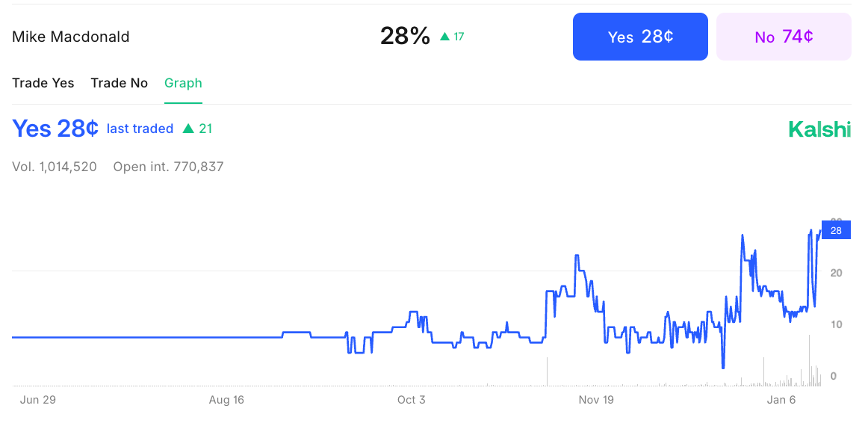
Task: Click the Aug 16 axis date
Action: 226,400
